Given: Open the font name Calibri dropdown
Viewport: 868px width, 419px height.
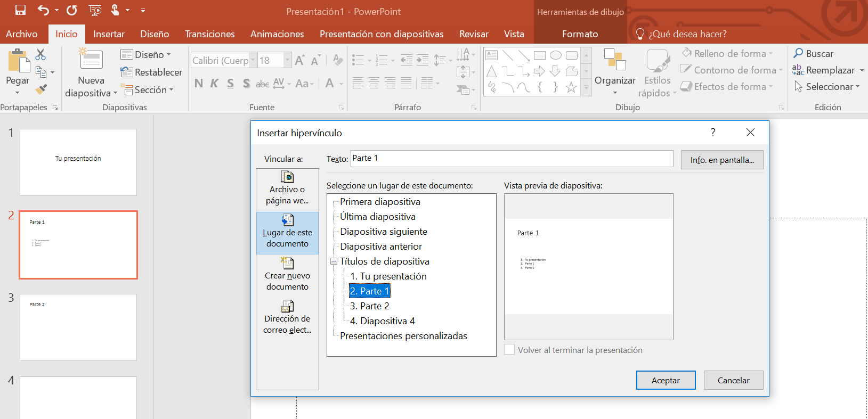Looking at the screenshot, I should [x=253, y=60].
